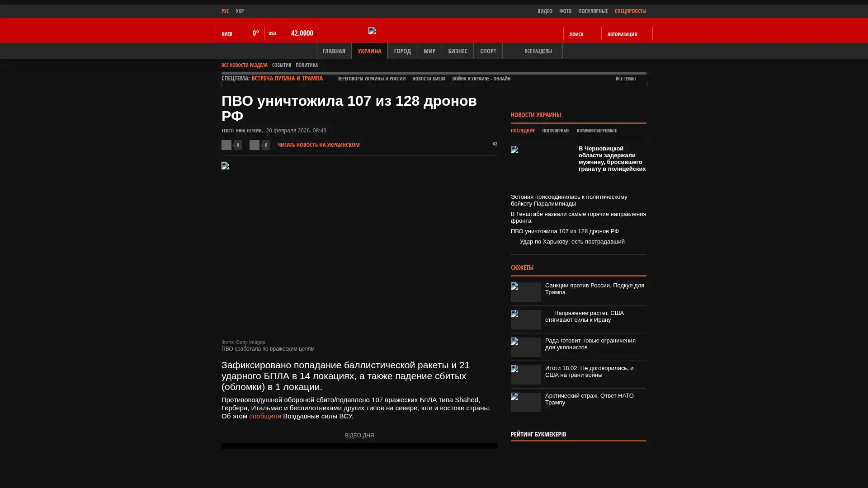Click the site logo in red header
868x488 pixels.
(372, 31)
